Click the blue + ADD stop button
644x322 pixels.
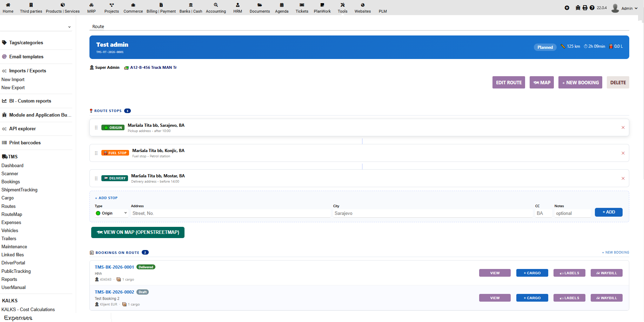609,212
